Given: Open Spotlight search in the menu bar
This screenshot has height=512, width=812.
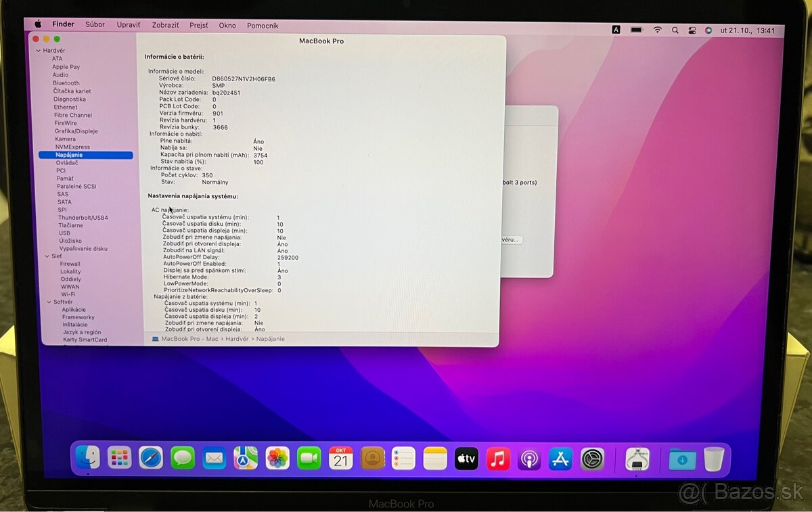Looking at the screenshot, I should click(x=675, y=30).
